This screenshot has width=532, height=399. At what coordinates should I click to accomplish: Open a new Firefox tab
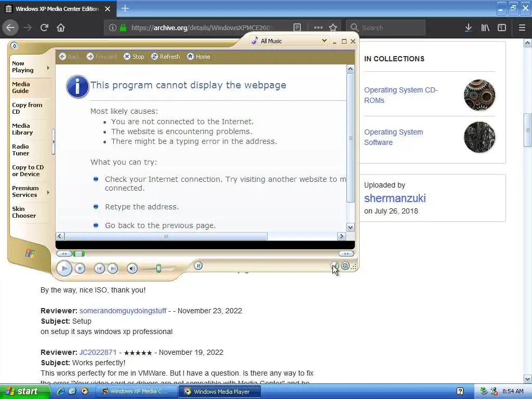[125, 8]
